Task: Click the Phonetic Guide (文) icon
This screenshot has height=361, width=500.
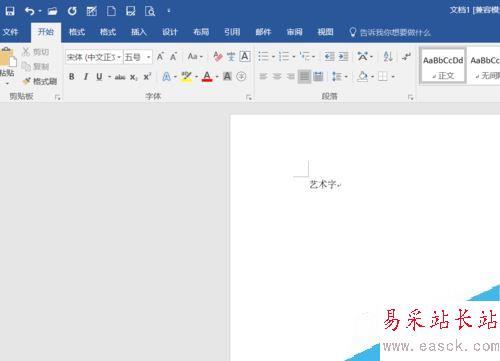Action: point(231,56)
